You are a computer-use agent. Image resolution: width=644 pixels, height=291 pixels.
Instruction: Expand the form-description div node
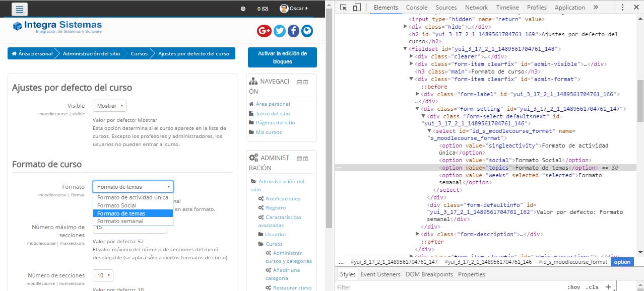pyautogui.click(x=418, y=234)
